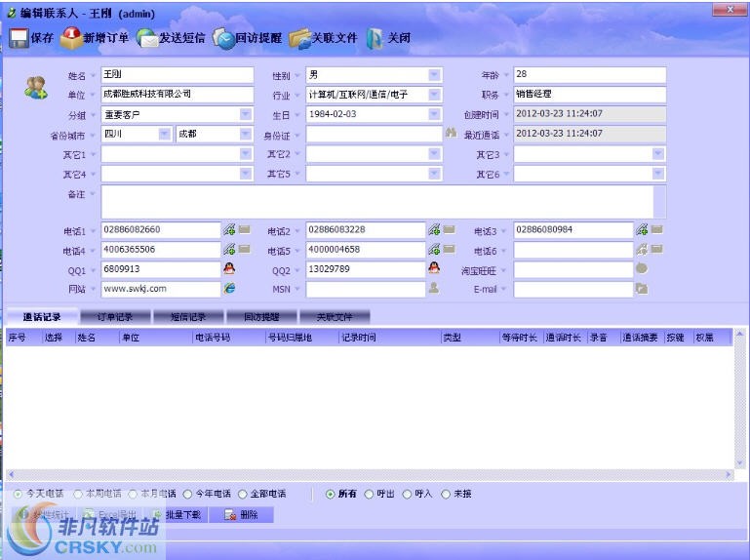The width and height of the screenshot is (750, 560).
Task: Click the 淘宝旺旺 chat icon
Action: 642,268
